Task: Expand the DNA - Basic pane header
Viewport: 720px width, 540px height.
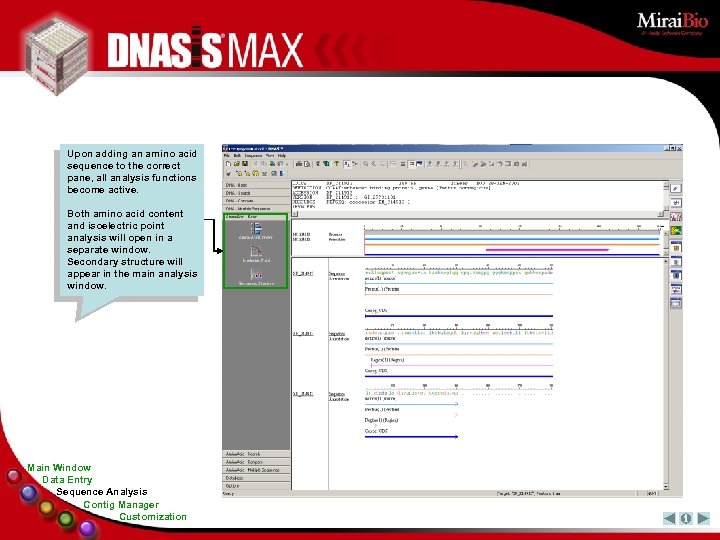Action: click(256, 185)
